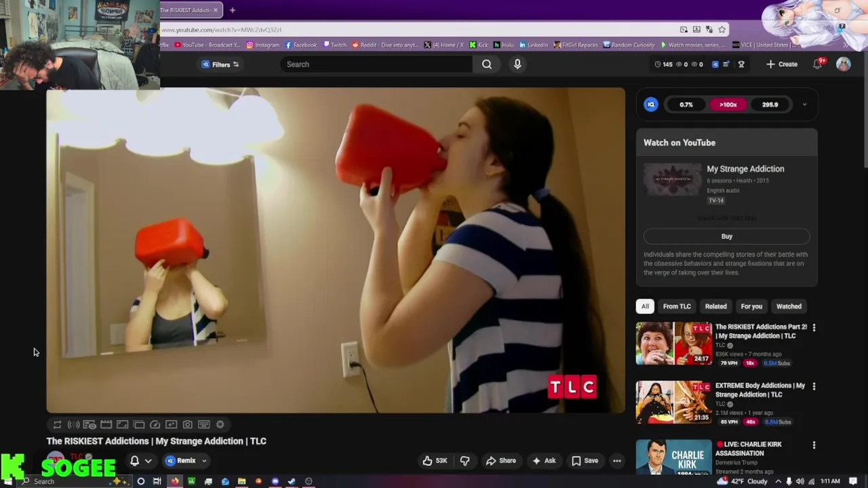Open the Filters button
Viewport: 868px width, 488px height.
click(x=220, y=64)
